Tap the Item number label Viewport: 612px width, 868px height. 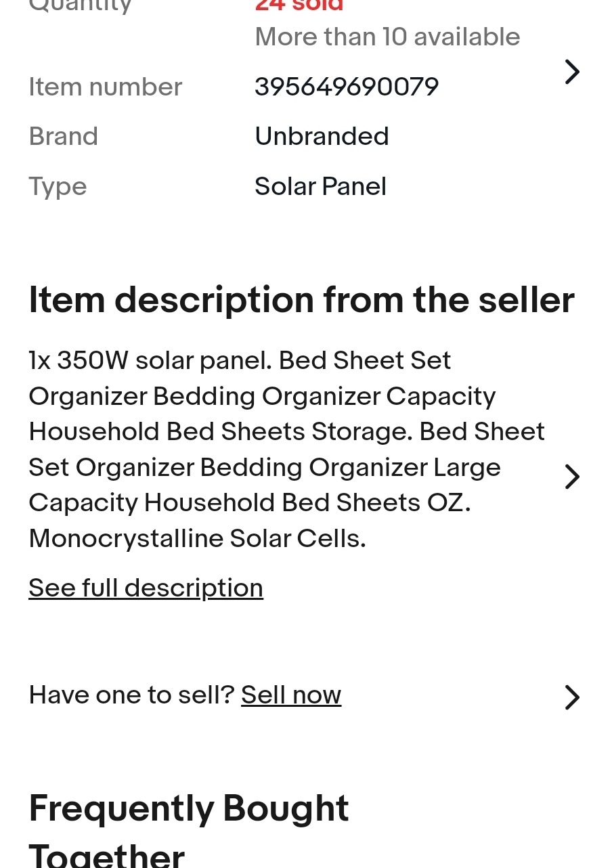point(106,87)
